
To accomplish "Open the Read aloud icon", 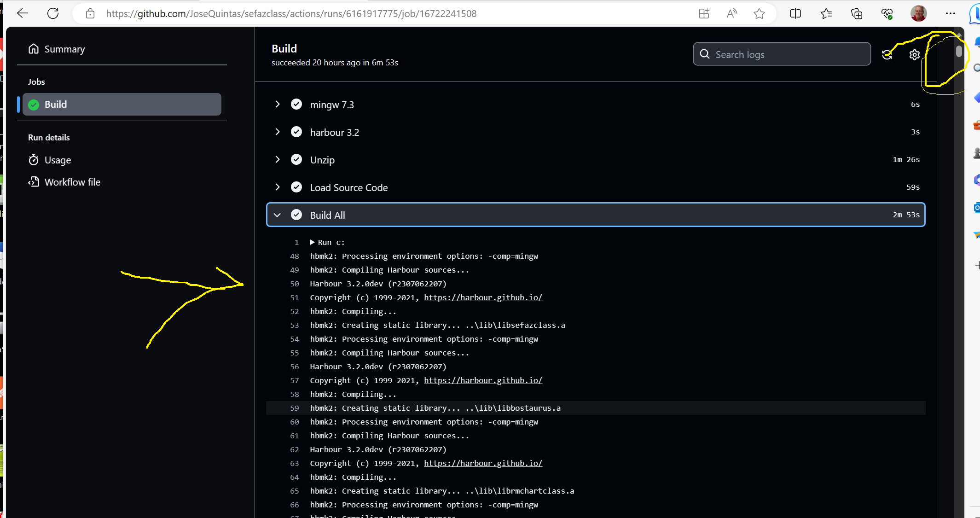I will tap(731, 14).
